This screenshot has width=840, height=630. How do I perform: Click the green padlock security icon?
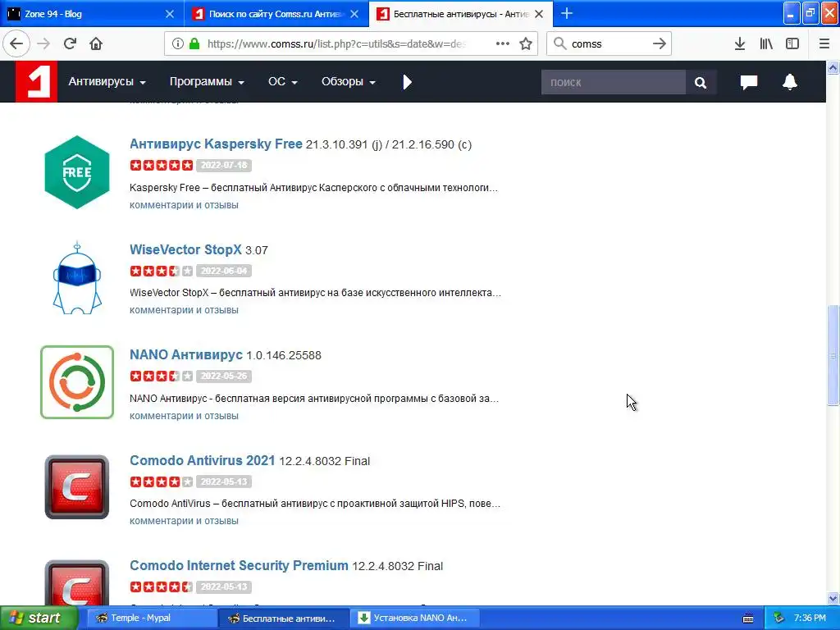[194, 44]
